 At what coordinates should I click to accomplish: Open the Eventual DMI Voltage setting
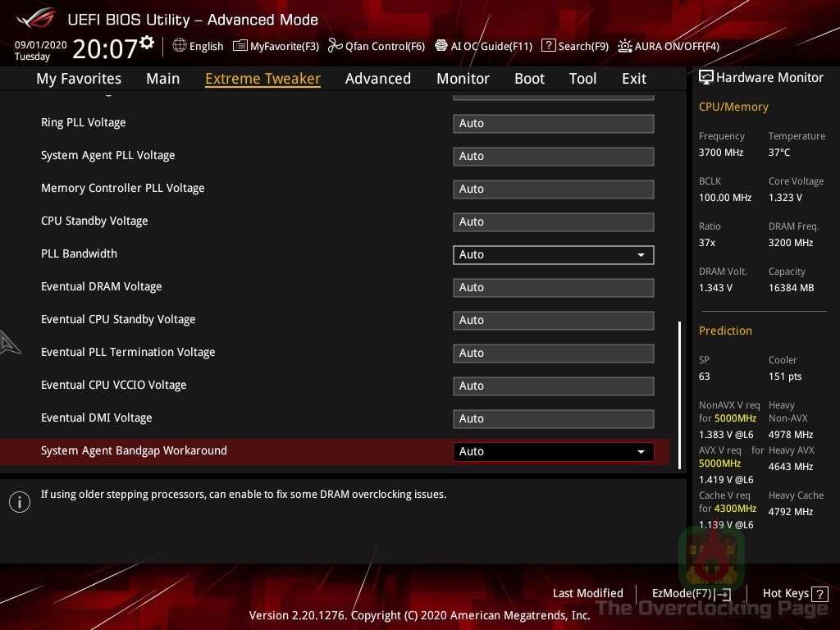click(553, 418)
